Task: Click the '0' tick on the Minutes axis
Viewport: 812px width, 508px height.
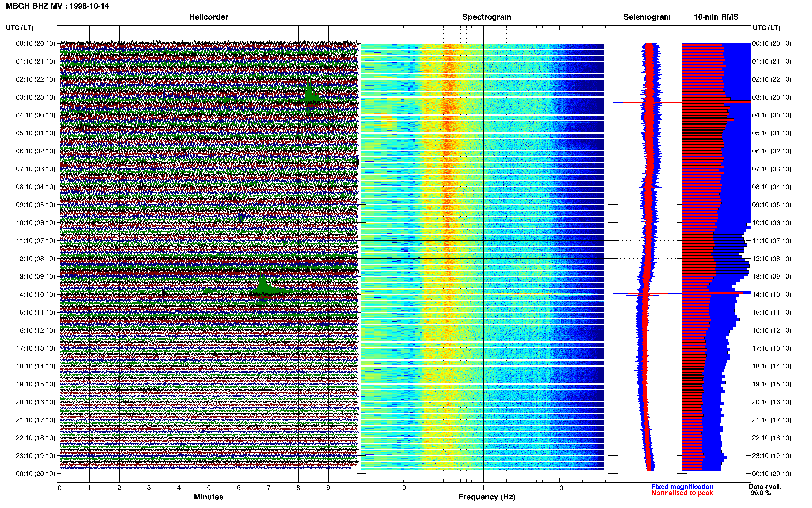Action: click(59, 488)
